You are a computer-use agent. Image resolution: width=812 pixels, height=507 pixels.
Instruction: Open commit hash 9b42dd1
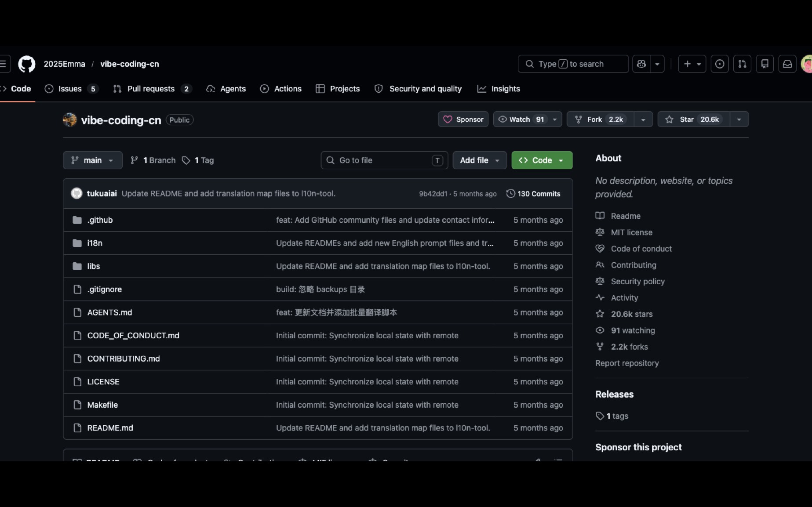coord(433,194)
